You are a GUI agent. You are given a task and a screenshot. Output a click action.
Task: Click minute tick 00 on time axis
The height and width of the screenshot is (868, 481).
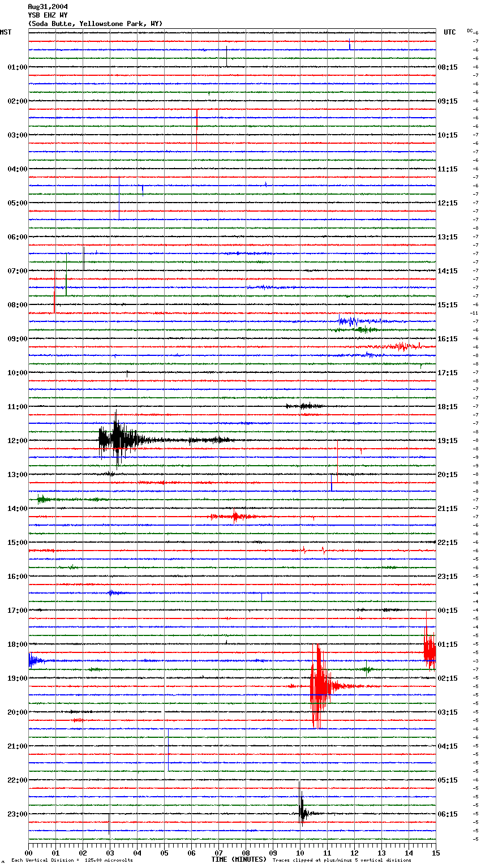pos(28,853)
